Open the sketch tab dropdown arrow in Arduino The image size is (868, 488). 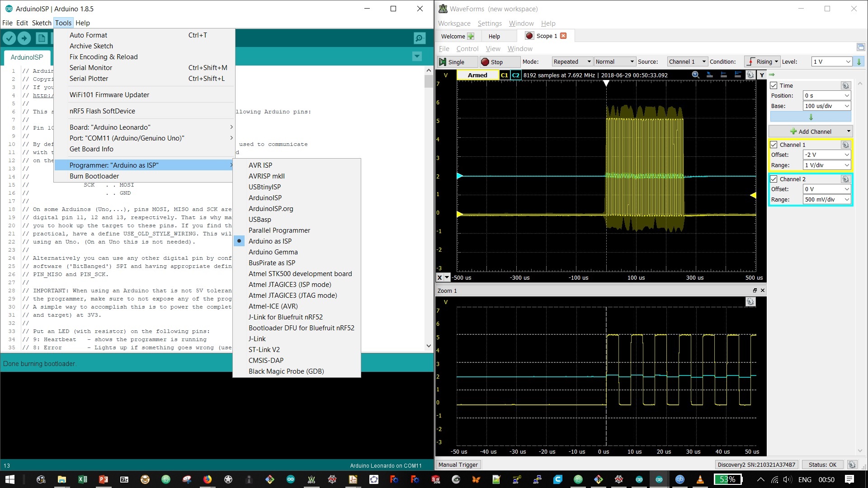pyautogui.click(x=417, y=56)
